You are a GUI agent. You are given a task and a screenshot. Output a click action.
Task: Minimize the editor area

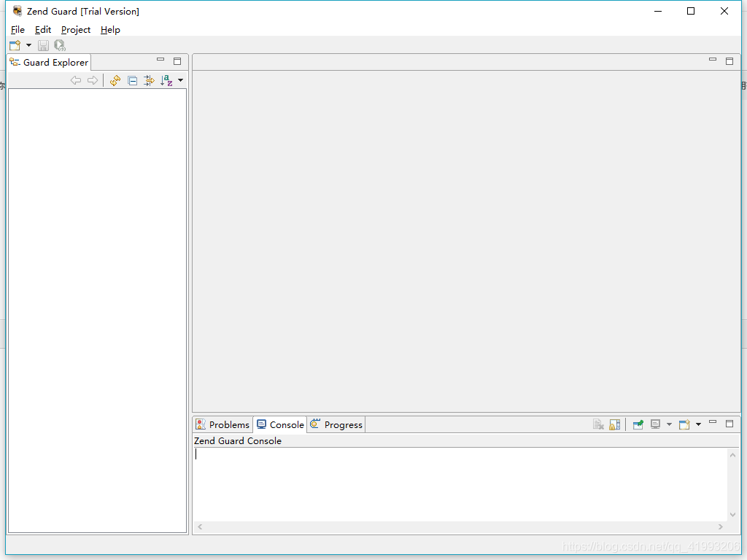(x=713, y=60)
